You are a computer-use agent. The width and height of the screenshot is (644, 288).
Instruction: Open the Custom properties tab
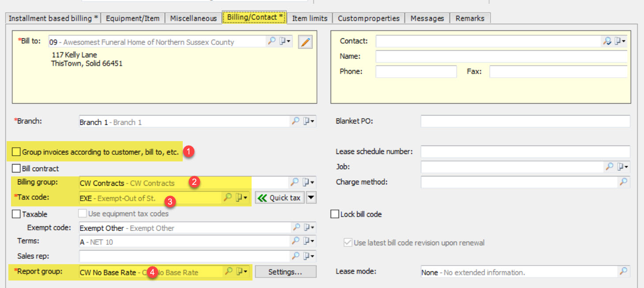point(369,18)
